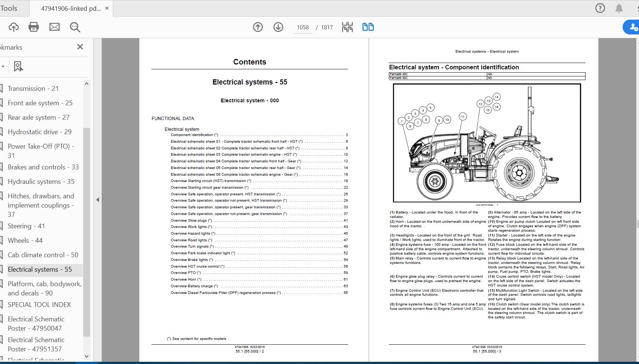Viewport: 639px width, 364px height.
Task: Open Power Take-Off (PTO) - 31 bookmark
Action: (41, 151)
